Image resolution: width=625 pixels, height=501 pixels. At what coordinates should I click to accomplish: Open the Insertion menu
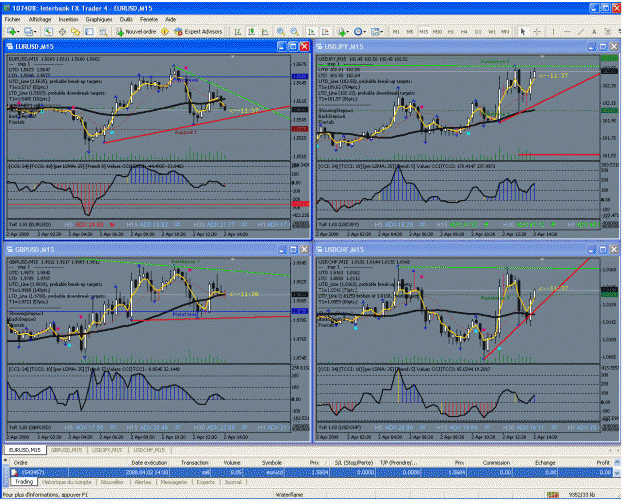(69, 19)
